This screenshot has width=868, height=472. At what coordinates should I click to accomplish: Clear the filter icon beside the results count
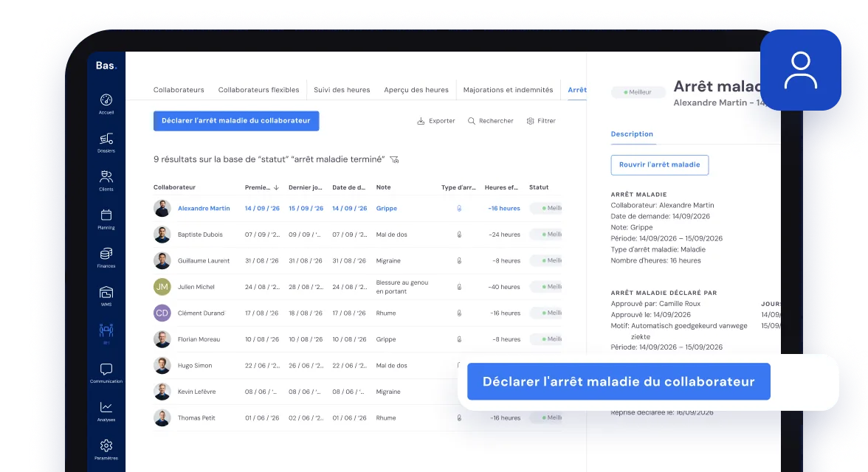[x=394, y=159]
